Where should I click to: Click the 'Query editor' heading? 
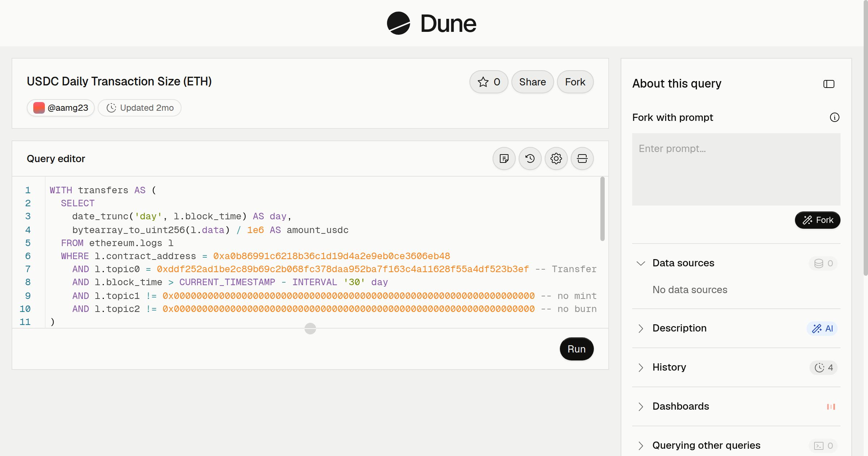[56, 159]
